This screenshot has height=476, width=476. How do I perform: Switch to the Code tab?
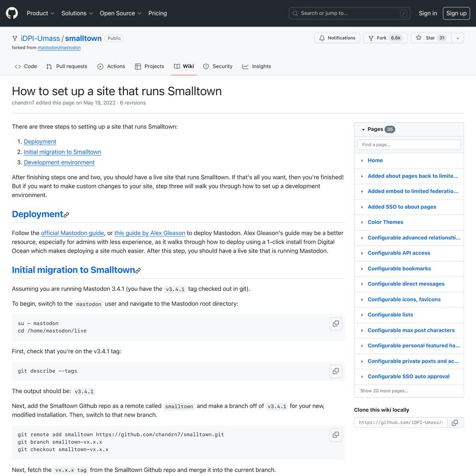click(26, 67)
